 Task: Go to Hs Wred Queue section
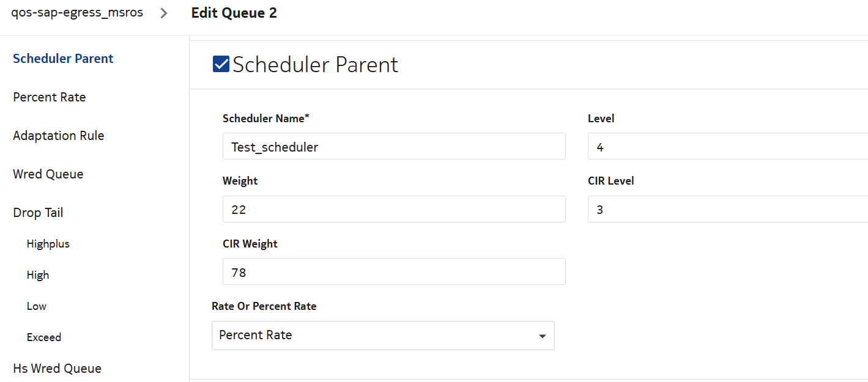tap(57, 369)
